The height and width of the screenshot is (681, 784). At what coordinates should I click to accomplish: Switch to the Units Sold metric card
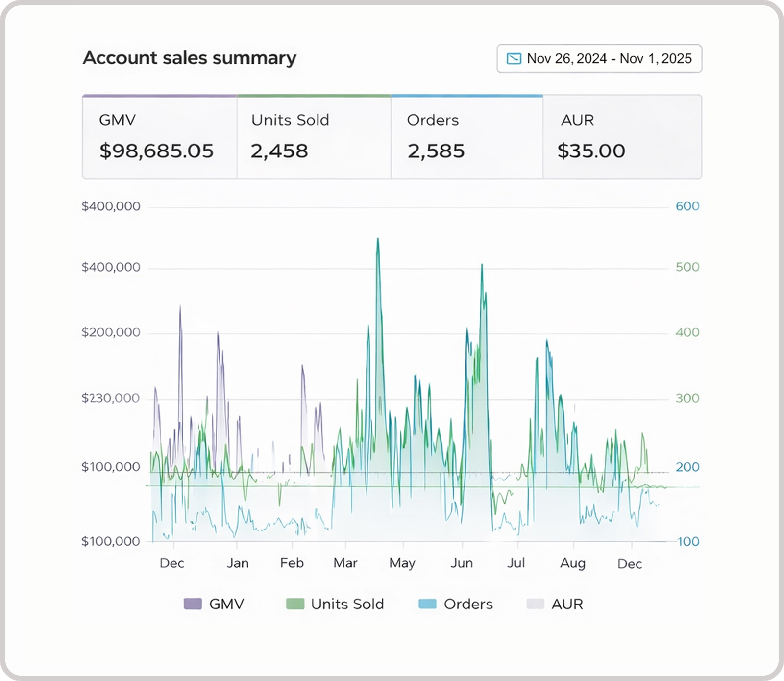pyautogui.click(x=314, y=137)
